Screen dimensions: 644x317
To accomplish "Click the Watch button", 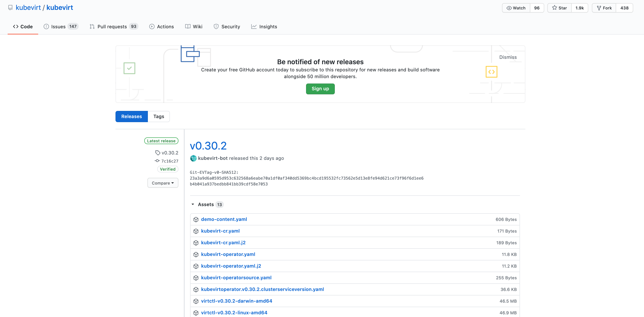I will click(x=516, y=8).
